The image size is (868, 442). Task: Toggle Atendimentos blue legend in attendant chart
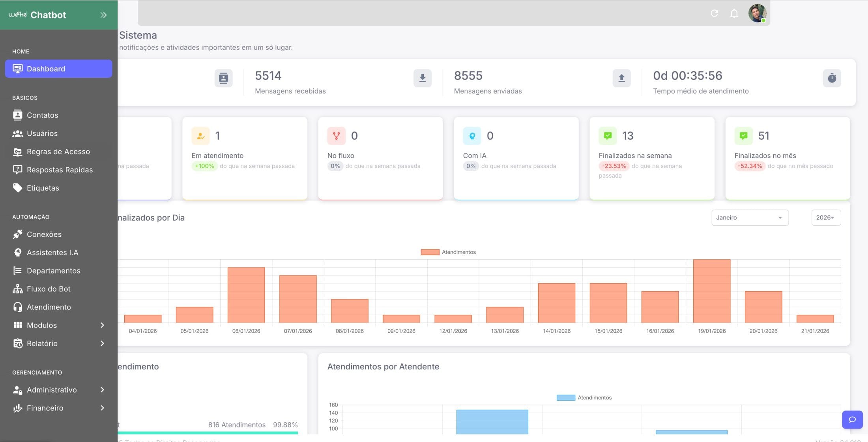[584, 397]
